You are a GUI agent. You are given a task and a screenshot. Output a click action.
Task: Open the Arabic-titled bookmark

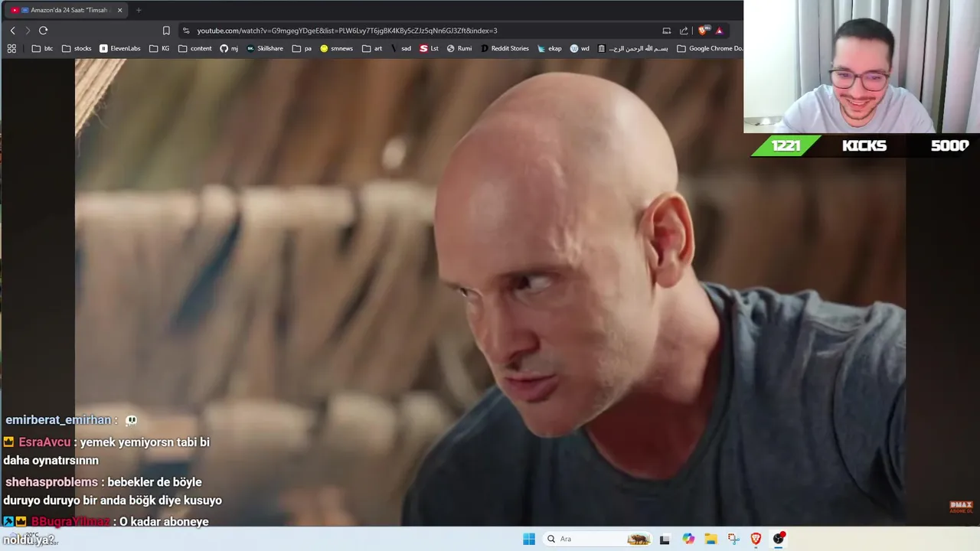click(x=633, y=48)
